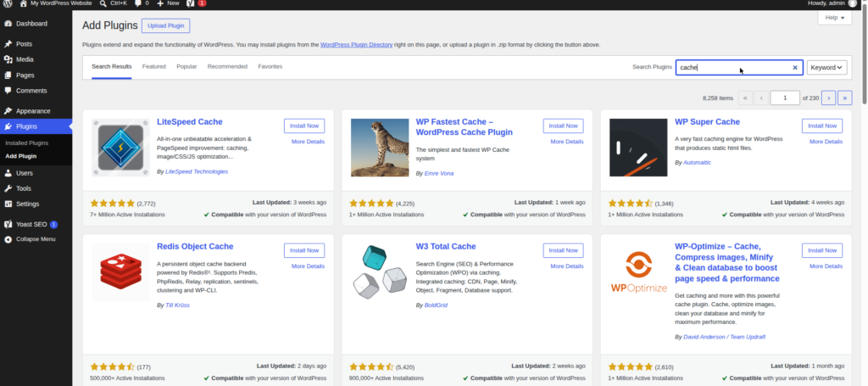Click the WP Fastest Cache cheetah thumbnail
Viewport: 868px width, 386px height.
pos(380,148)
